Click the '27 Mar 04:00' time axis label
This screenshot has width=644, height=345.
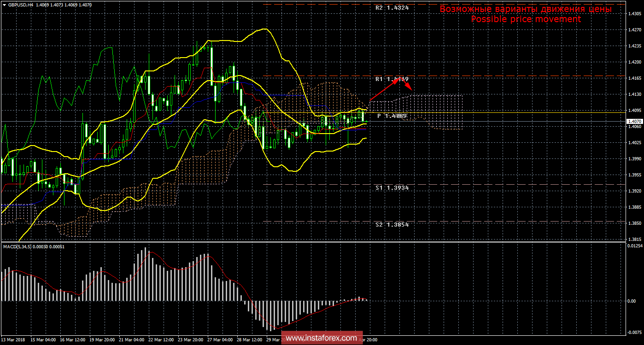221,340
